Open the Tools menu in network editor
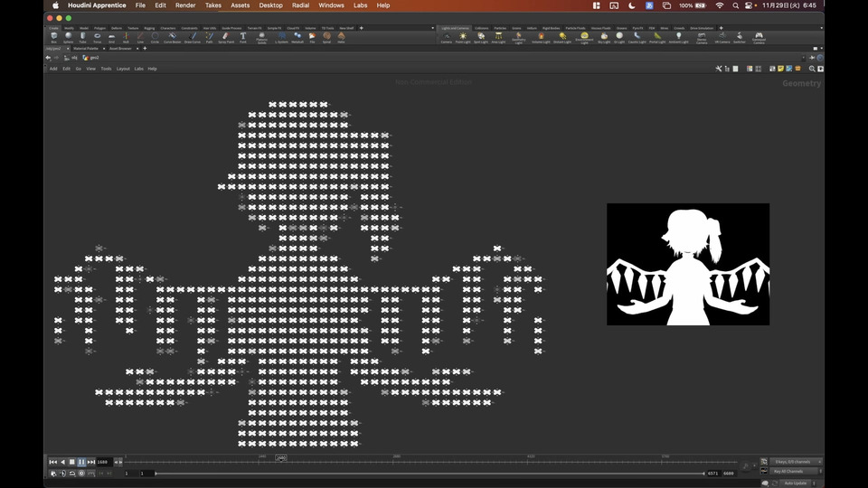This screenshot has width=868, height=488. [x=106, y=69]
